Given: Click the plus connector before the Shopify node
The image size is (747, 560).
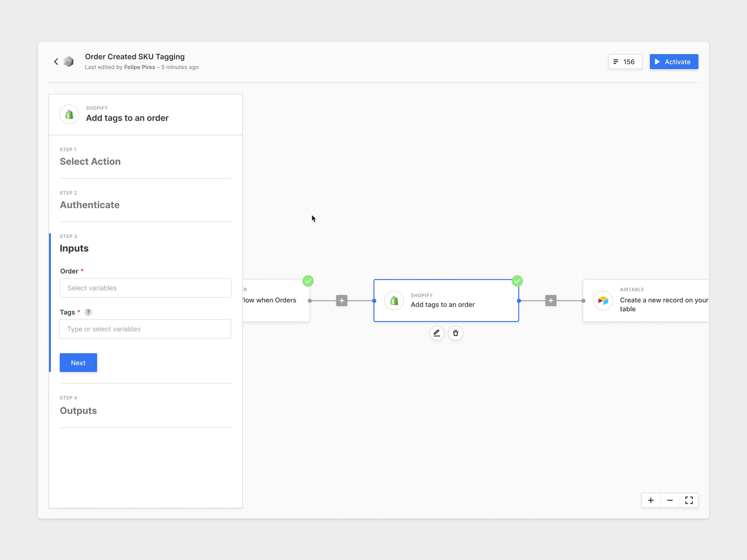Looking at the screenshot, I should [x=342, y=301].
